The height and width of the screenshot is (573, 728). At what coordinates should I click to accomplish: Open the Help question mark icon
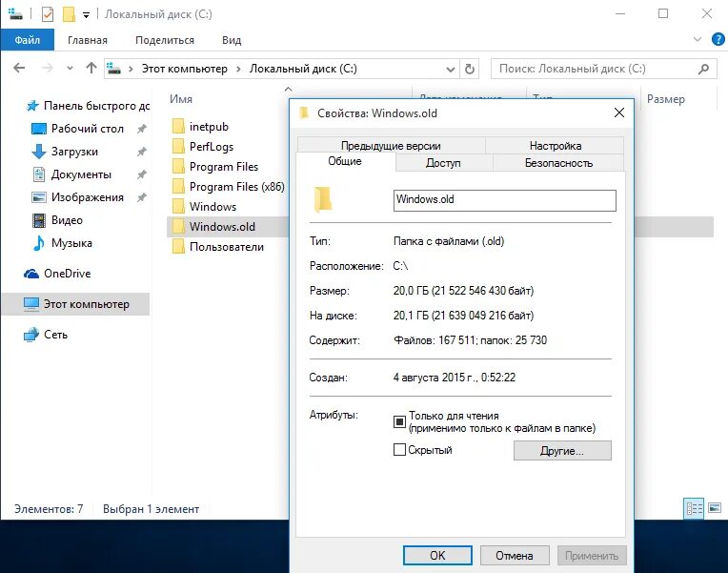click(718, 39)
